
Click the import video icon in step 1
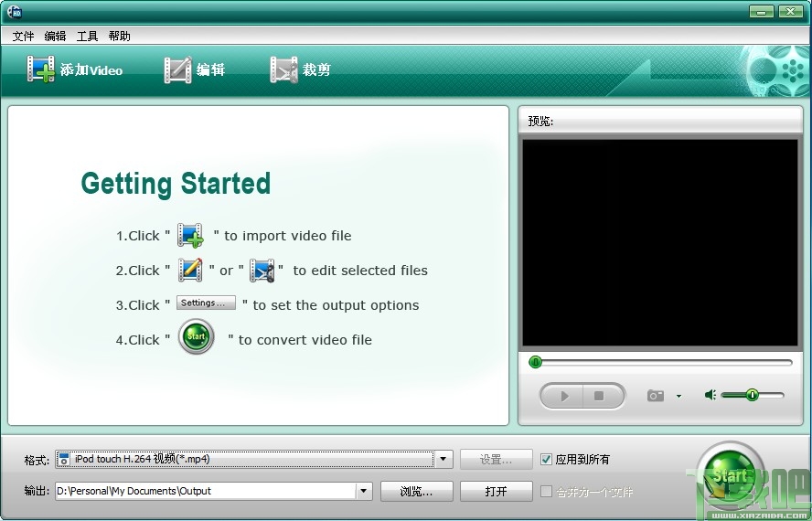[x=190, y=236]
